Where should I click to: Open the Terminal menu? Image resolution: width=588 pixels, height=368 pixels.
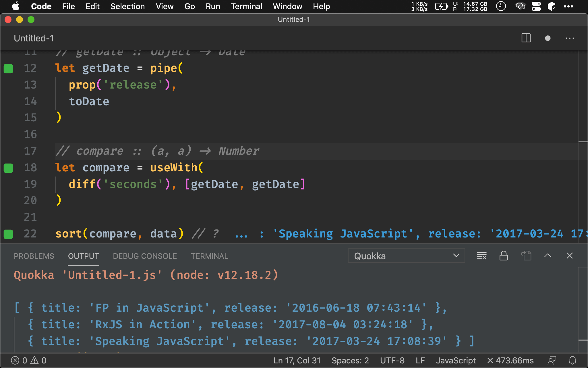[246, 6]
